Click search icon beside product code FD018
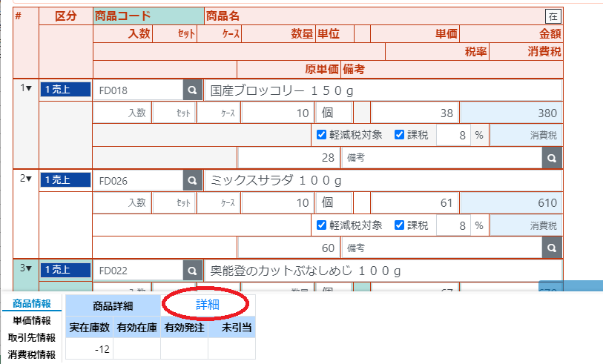The height and width of the screenshot is (364, 603). [x=193, y=90]
